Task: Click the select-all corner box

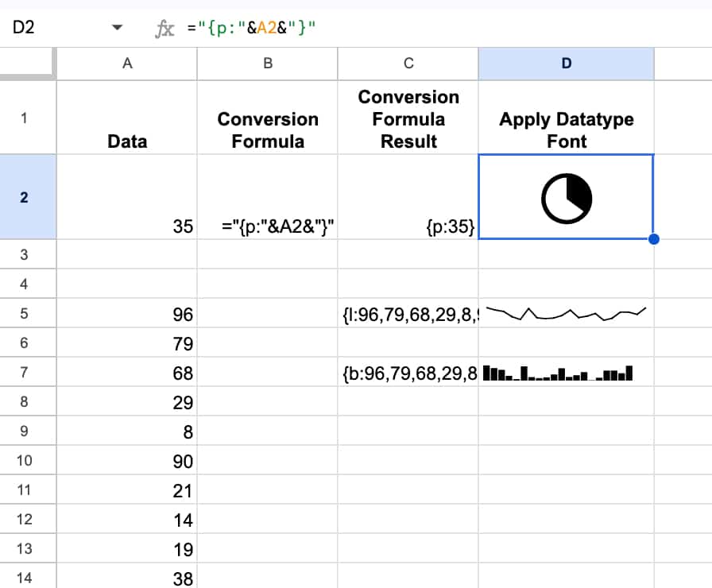Action: [28, 64]
